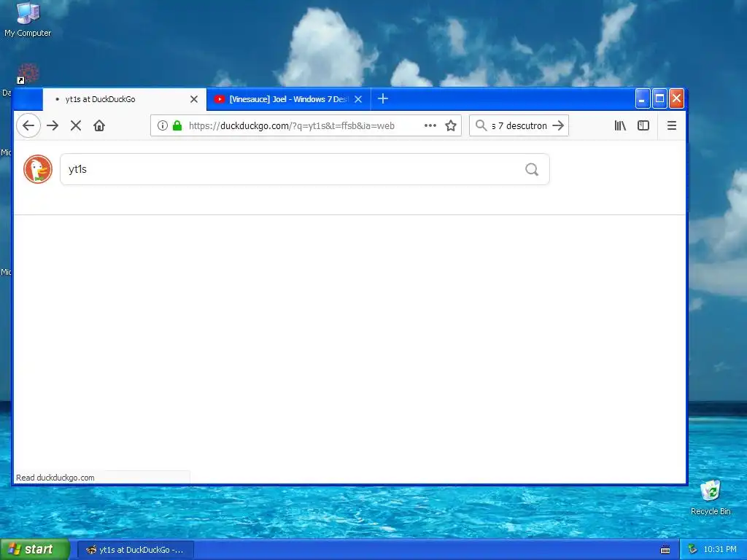Viewport: 747px width, 560px height.
Task: Click the magnifier icon in Firefox search box
Action: tap(481, 125)
